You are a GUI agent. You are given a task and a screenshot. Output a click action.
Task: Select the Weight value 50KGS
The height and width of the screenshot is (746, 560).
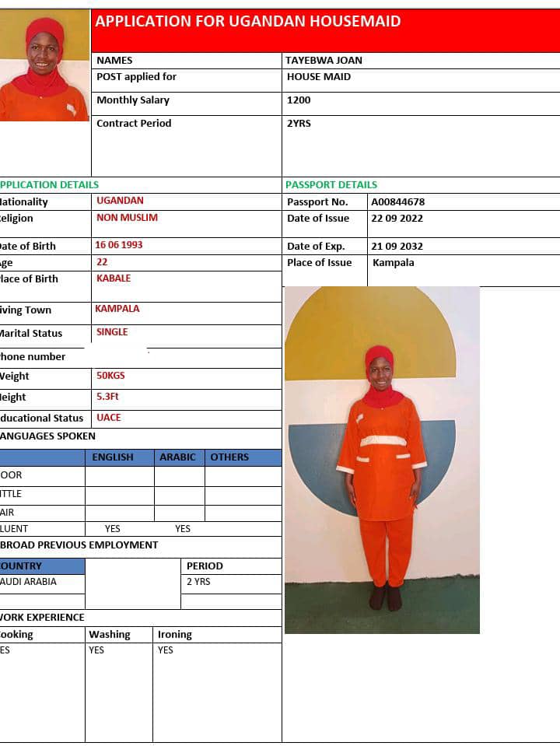click(x=110, y=376)
